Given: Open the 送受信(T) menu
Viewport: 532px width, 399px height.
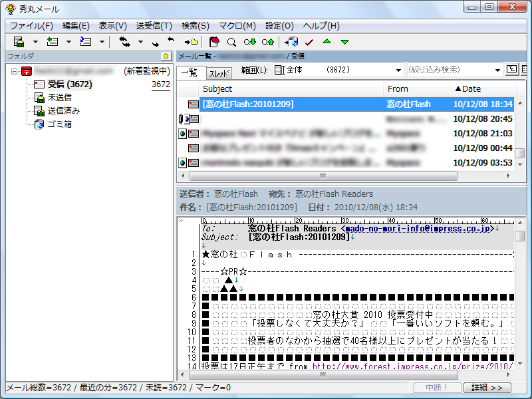Looking at the screenshot, I should point(154,26).
